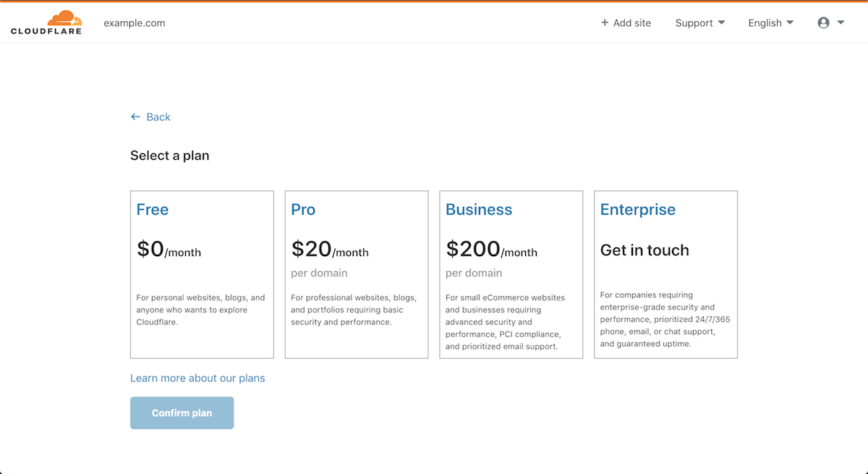Open the English language dropdown
The image size is (868, 474).
[x=771, y=23]
